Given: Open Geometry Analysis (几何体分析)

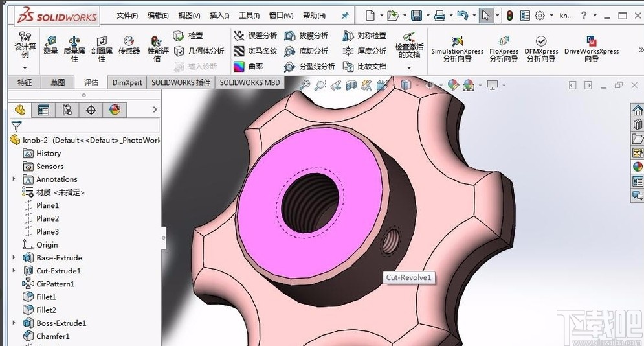Looking at the screenshot, I should point(199,51).
